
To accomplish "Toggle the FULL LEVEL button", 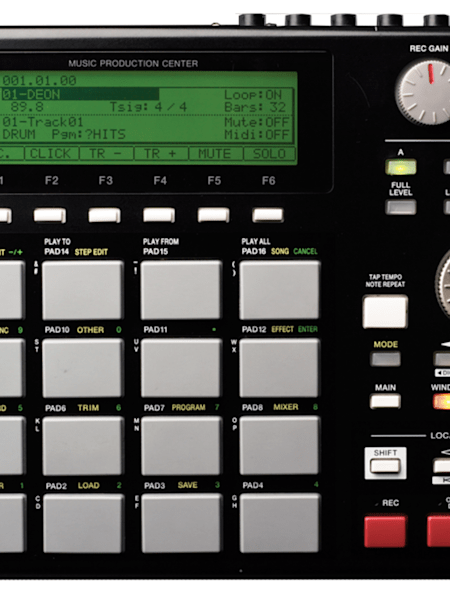I will 401,207.
